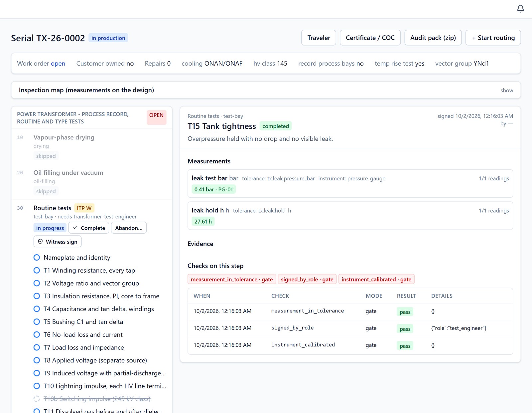Select T9 Induced voltage radio marker
Viewport: 532px width, 413px height.
[x=37, y=373]
